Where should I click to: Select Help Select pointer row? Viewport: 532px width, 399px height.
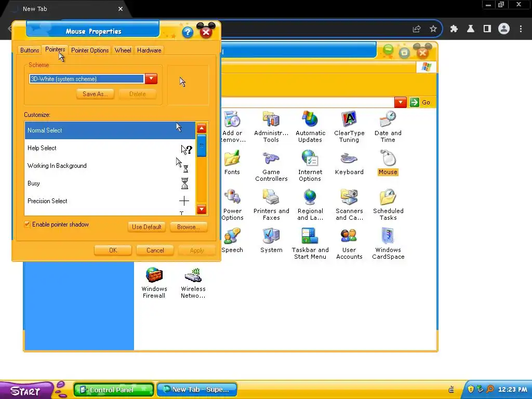tap(110, 148)
